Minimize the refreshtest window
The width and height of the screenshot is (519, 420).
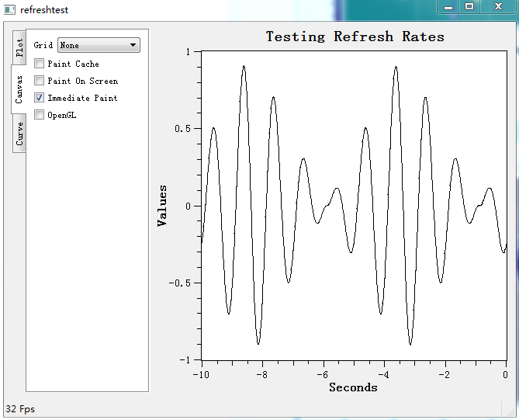click(x=448, y=6)
